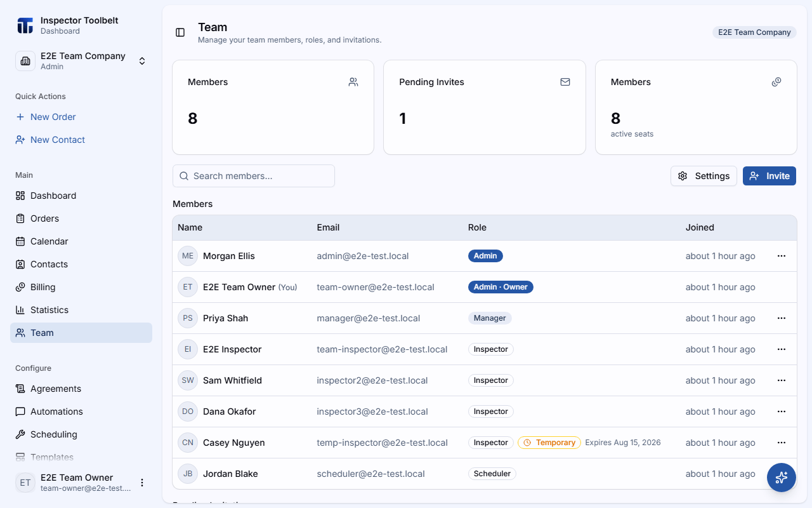
Task: Click the Billing coin icon
Action: [20, 287]
